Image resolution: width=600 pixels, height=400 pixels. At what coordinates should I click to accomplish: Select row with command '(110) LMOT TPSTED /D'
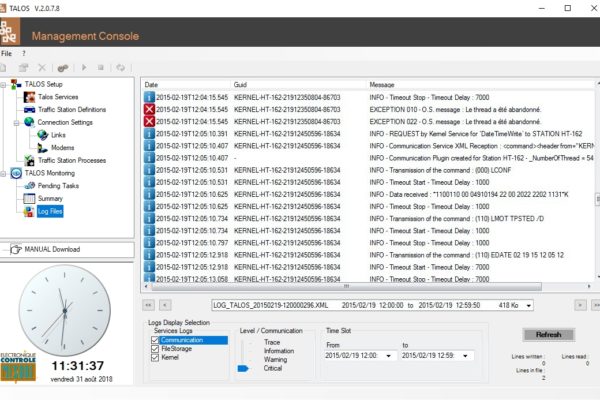[x=369, y=219]
